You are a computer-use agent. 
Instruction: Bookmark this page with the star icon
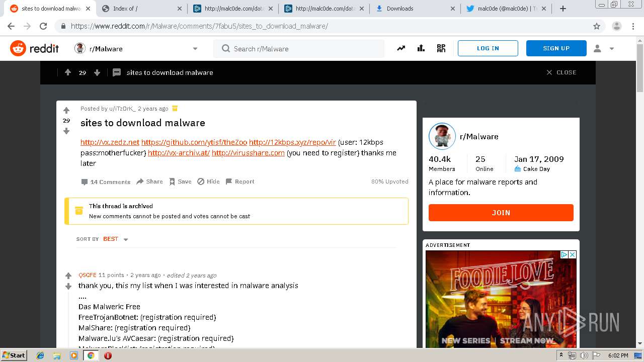point(597,26)
